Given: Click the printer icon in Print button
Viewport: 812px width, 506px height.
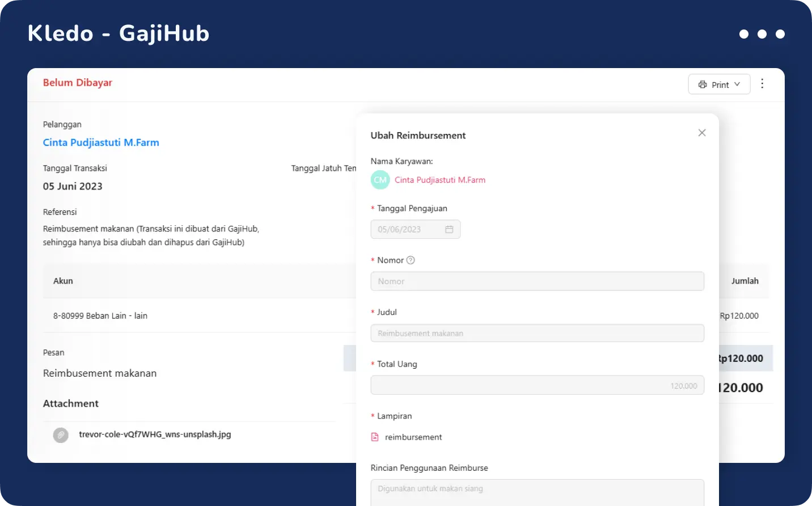Looking at the screenshot, I should click(x=703, y=85).
